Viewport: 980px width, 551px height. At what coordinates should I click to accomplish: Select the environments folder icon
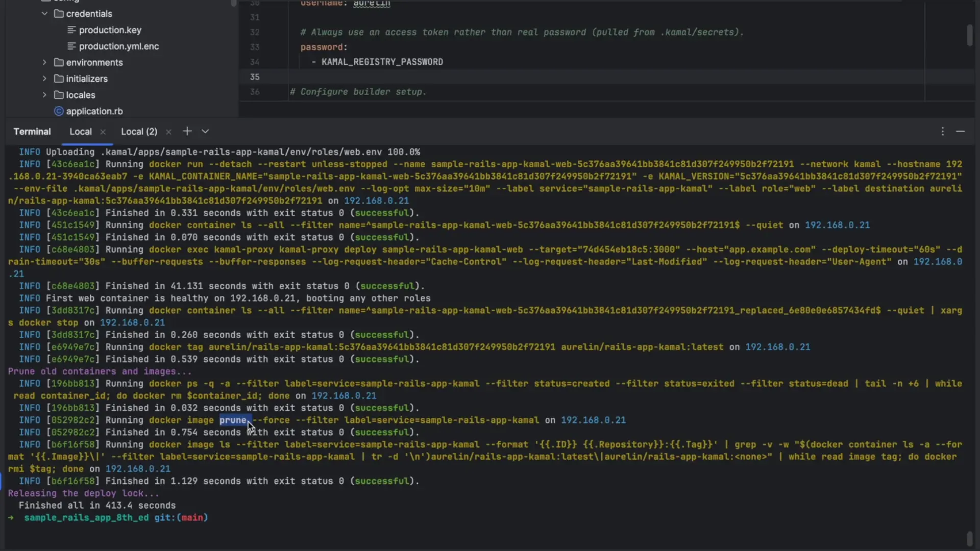point(59,62)
